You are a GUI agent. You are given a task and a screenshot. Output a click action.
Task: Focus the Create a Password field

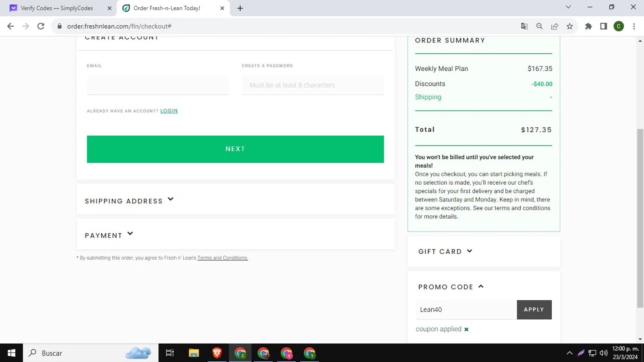coord(313,85)
